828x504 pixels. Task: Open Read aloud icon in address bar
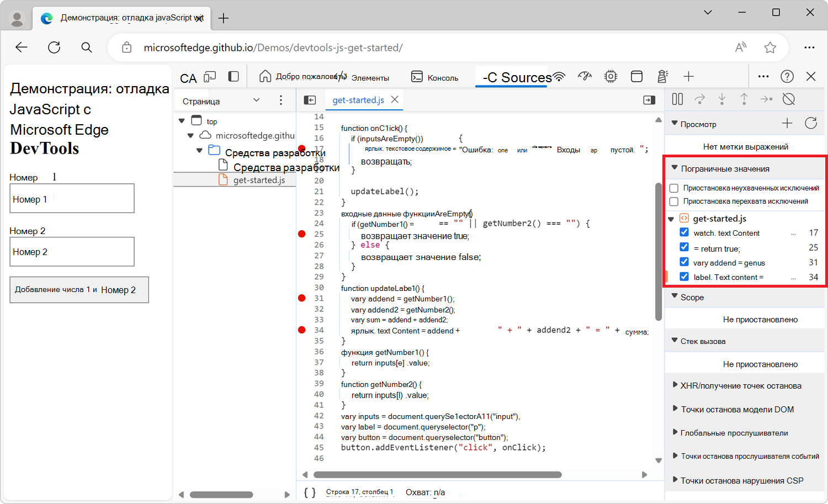[741, 47]
